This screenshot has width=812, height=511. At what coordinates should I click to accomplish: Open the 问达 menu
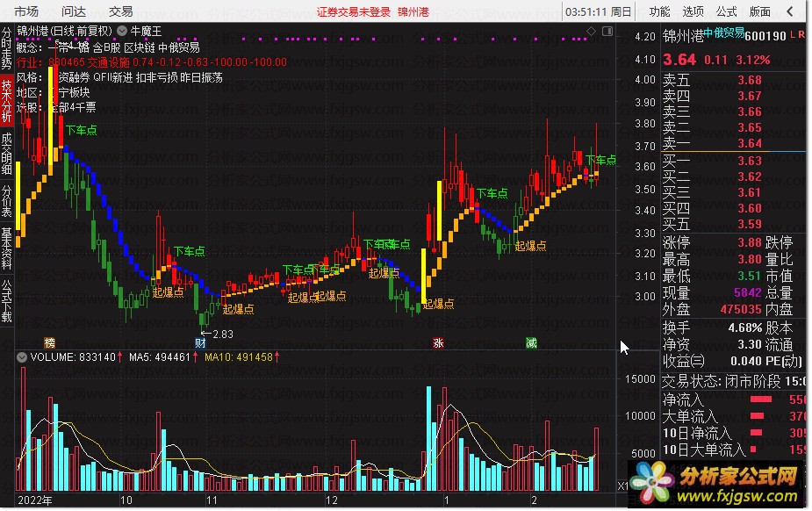click(x=74, y=11)
